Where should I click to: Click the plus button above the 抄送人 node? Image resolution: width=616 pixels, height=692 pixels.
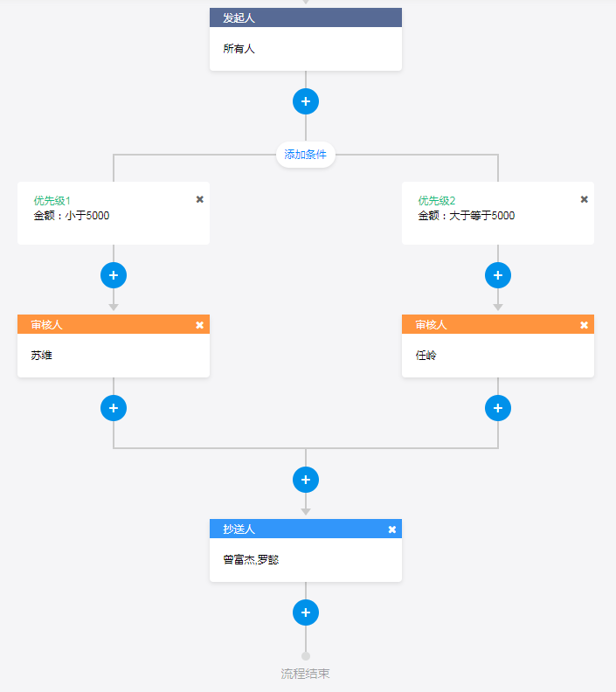point(306,480)
